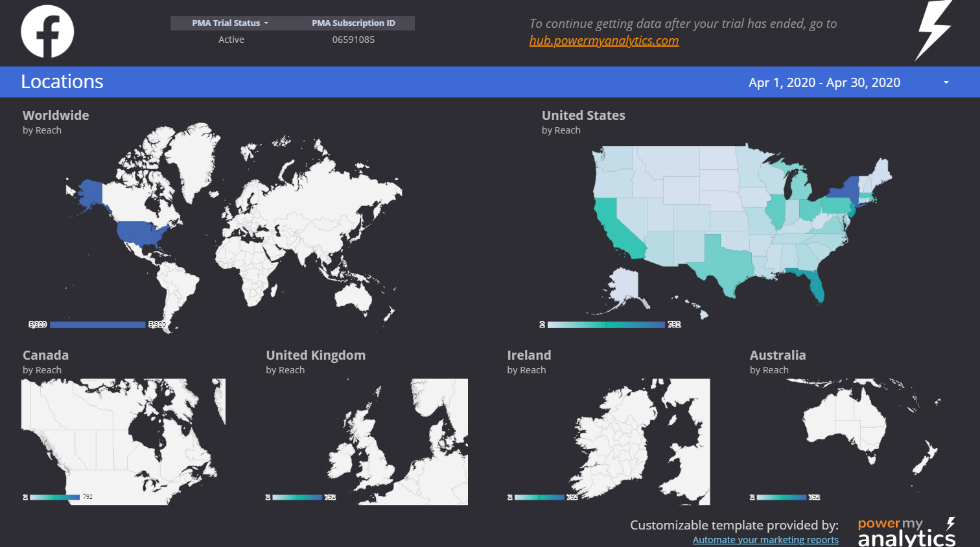980x547 pixels.
Task: Click Greenland on the Worldwide map
Action: 192,159
